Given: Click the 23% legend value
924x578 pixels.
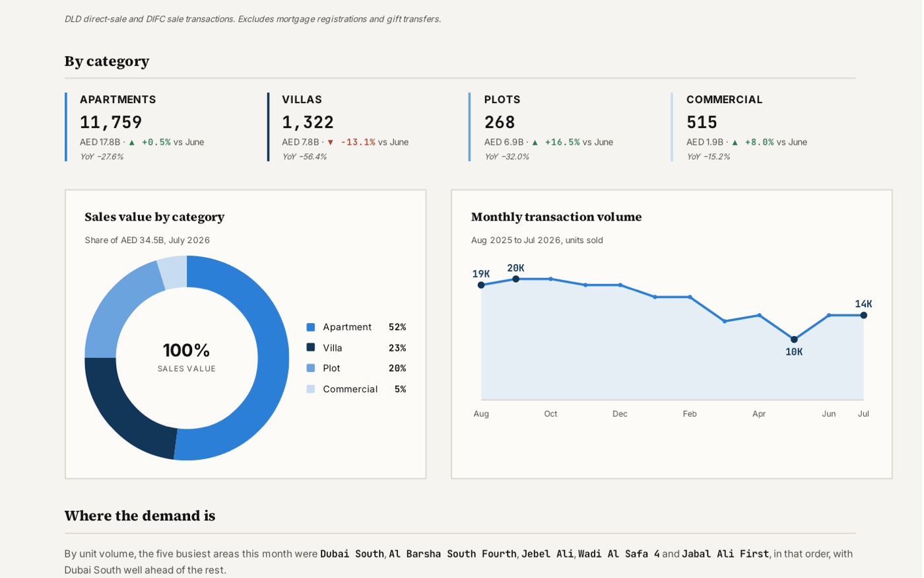Looking at the screenshot, I should 397,347.
